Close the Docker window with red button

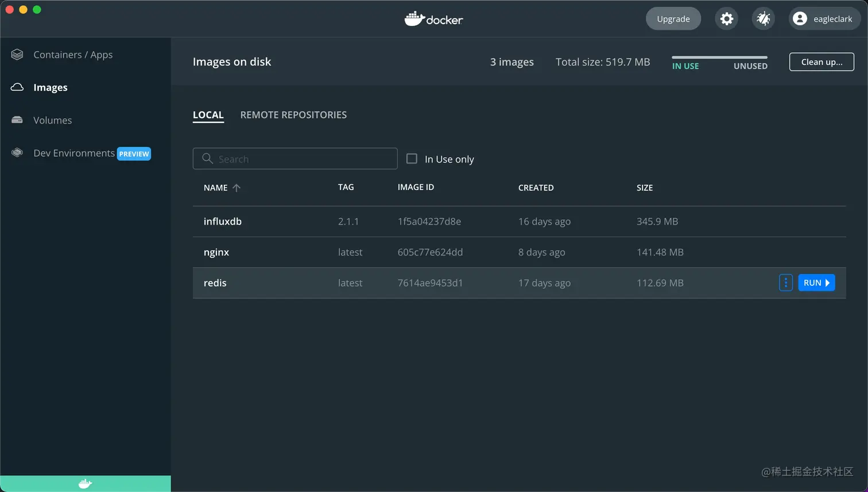(x=9, y=9)
